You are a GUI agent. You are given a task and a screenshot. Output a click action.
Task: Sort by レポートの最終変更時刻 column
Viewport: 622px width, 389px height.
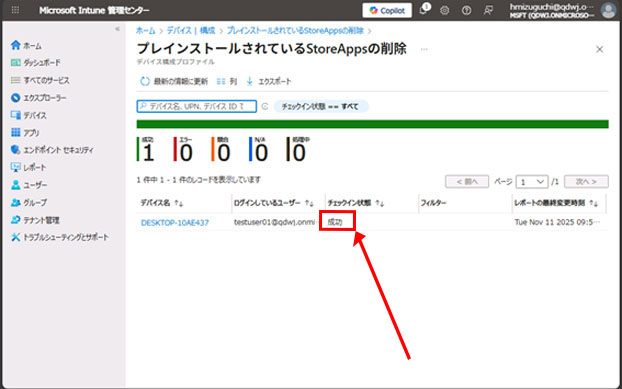(556, 203)
